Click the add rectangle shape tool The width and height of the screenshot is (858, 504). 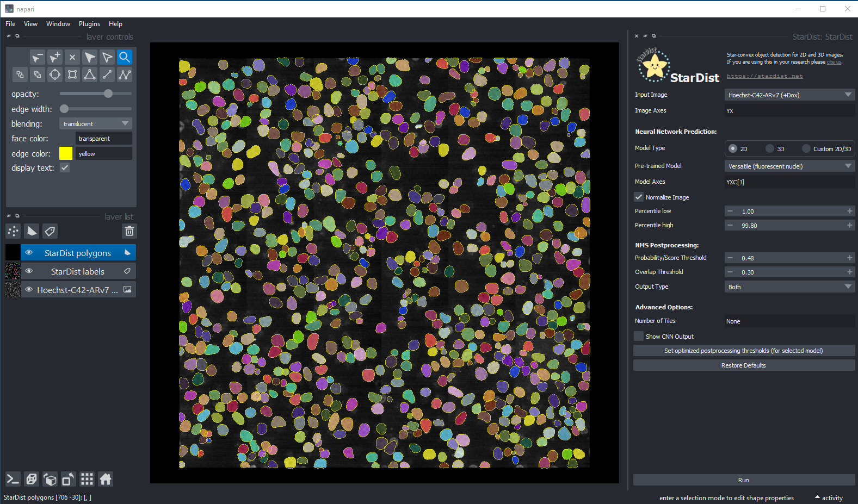click(72, 74)
